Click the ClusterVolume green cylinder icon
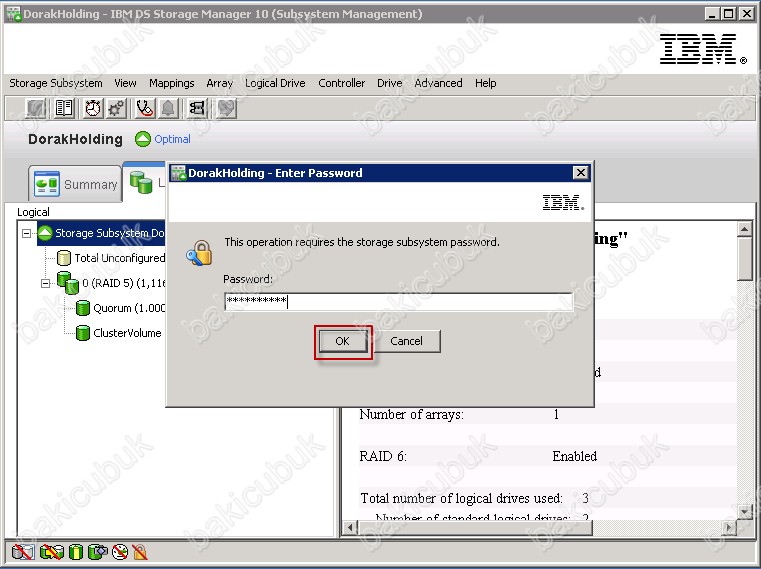Image resolution: width=761 pixels, height=569 pixels. point(83,333)
